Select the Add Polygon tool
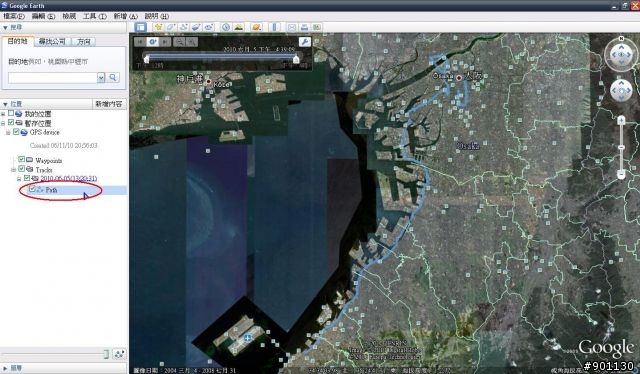 click(171, 27)
